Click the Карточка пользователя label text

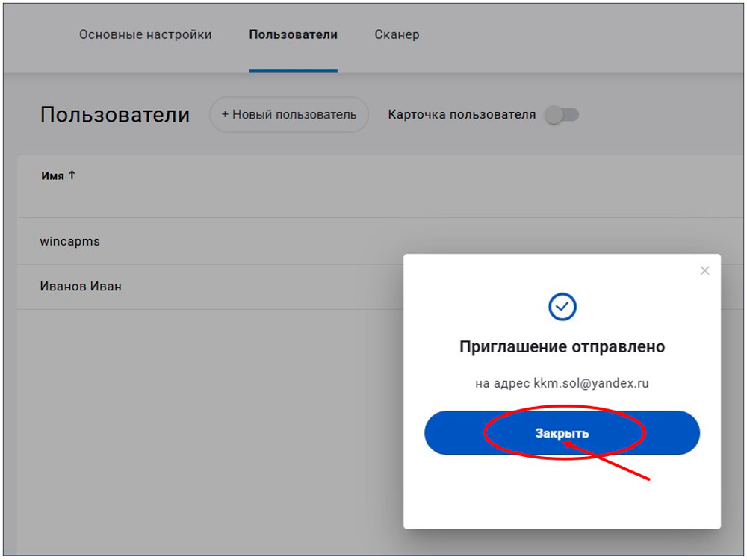[x=462, y=115]
